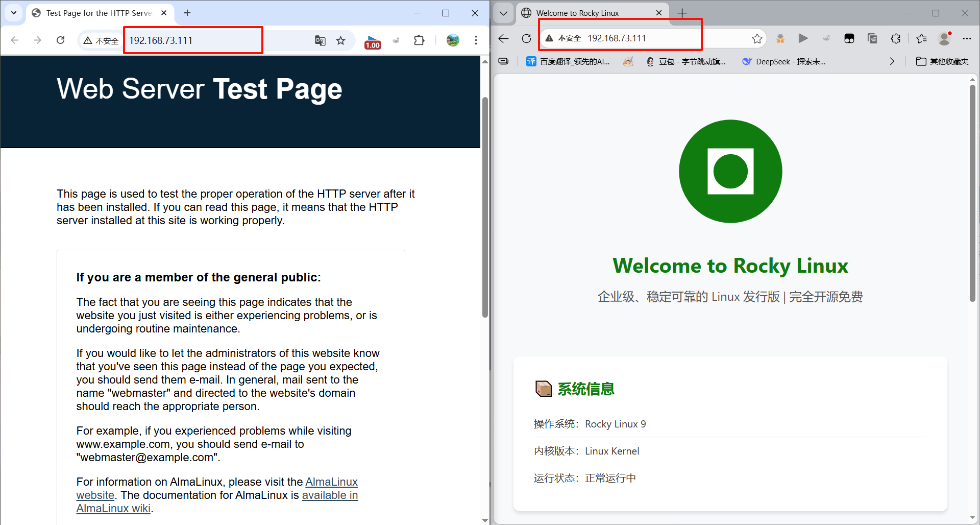Open the faded extension icon left of the black square icon
The image size is (980, 525).
point(826,38)
